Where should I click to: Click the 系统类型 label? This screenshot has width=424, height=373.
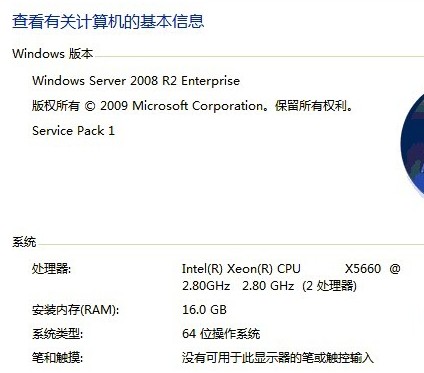[x=57, y=334]
